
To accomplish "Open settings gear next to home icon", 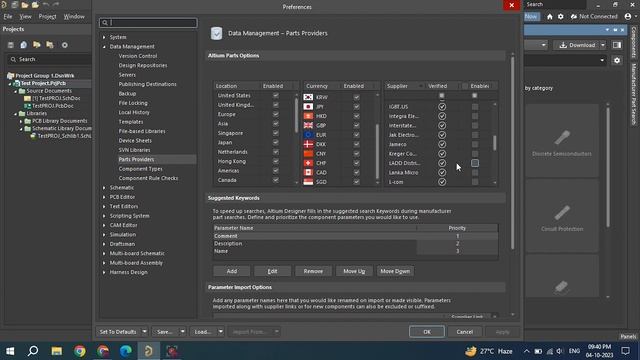I will point(560,16).
